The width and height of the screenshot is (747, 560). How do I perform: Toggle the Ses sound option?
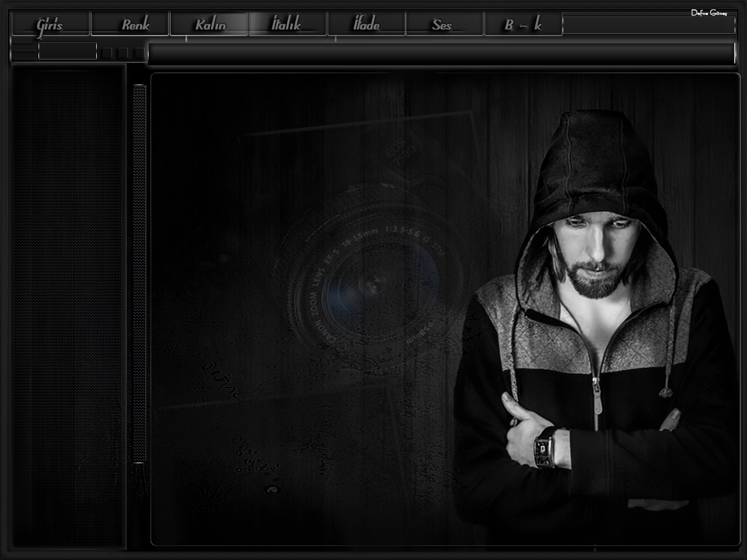coord(444,24)
